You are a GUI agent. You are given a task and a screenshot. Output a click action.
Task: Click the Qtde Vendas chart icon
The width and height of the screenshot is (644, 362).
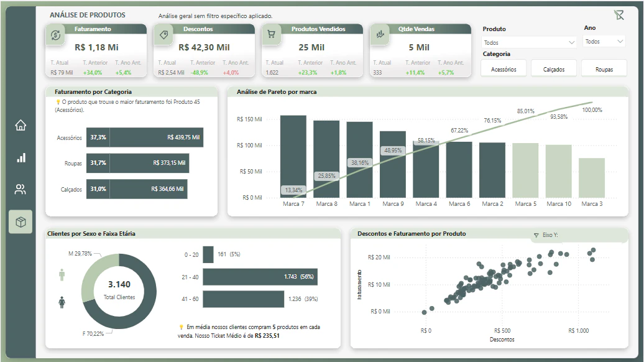380,34
